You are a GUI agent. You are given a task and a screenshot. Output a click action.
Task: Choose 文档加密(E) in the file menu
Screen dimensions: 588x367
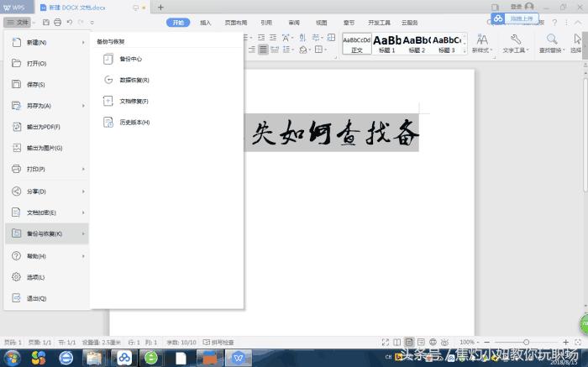click(x=47, y=212)
